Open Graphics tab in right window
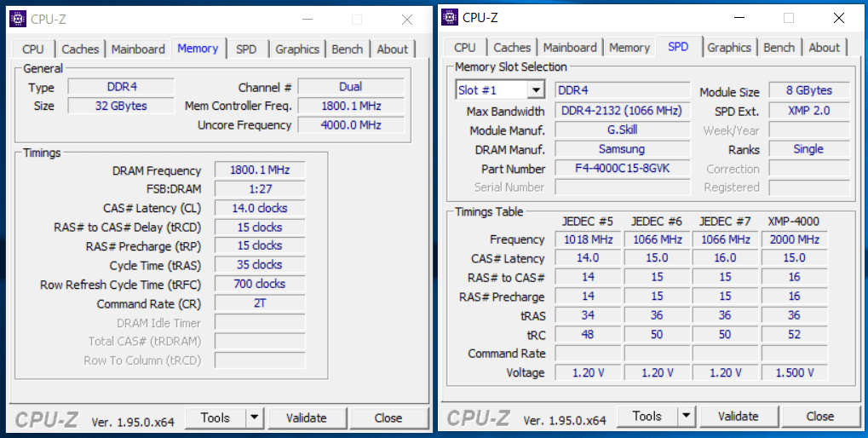The width and height of the screenshot is (868, 438). (x=729, y=48)
